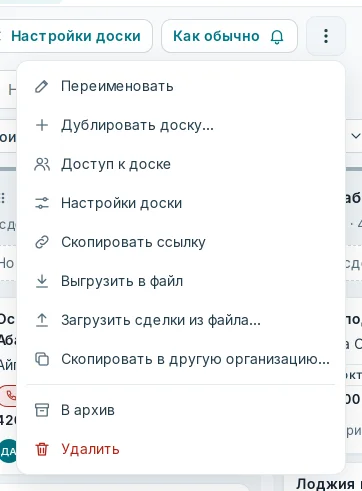The width and height of the screenshot is (362, 491).
Task: Click the people icon for Доступ к доске
Action: pos(42,164)
